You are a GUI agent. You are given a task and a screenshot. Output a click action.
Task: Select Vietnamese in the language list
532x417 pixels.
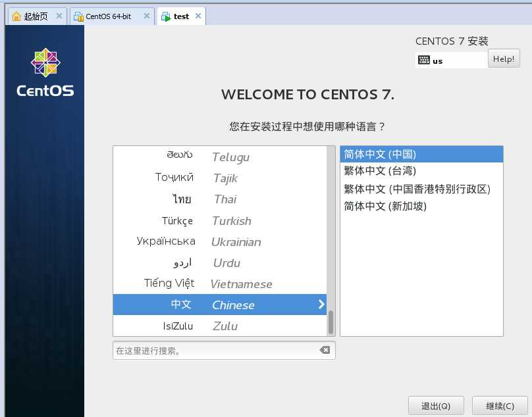[x=220, y=283]
